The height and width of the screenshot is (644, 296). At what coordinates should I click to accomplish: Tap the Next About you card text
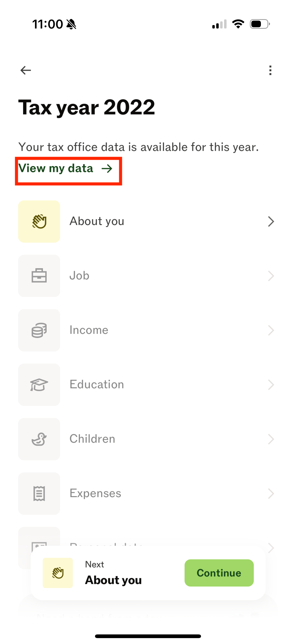[x=113, y=573]
